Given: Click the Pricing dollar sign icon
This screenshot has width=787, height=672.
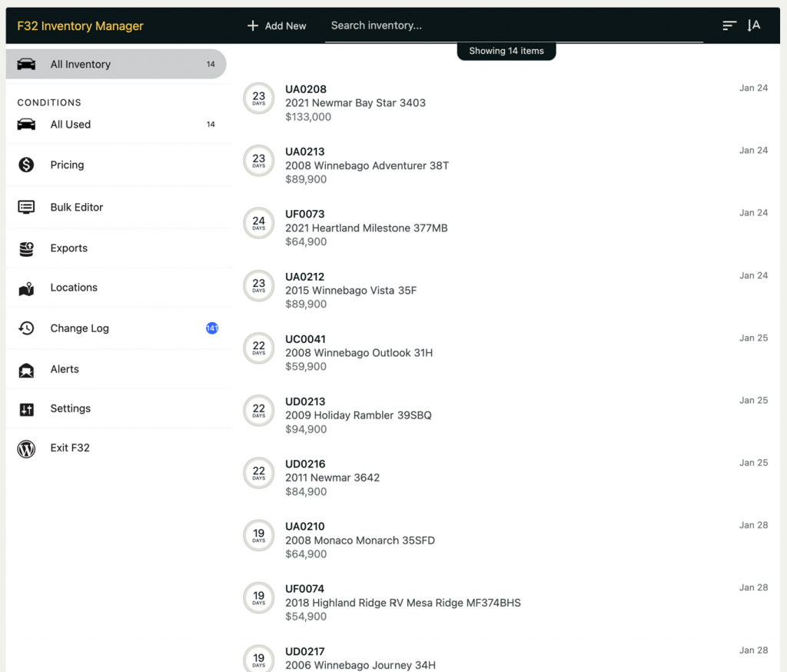Looking at the screenshot, I should (26, 165).
